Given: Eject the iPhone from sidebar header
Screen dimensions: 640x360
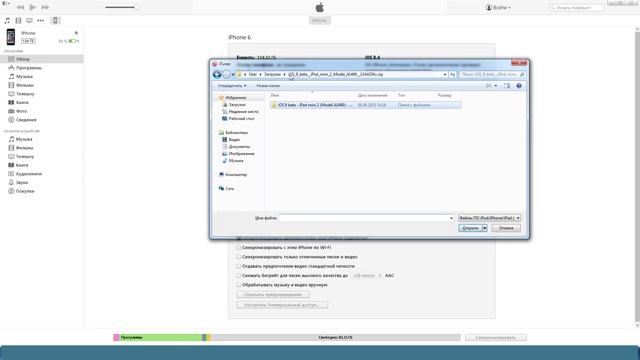Looking at the screenshot, I should click(x=76, y=33).
